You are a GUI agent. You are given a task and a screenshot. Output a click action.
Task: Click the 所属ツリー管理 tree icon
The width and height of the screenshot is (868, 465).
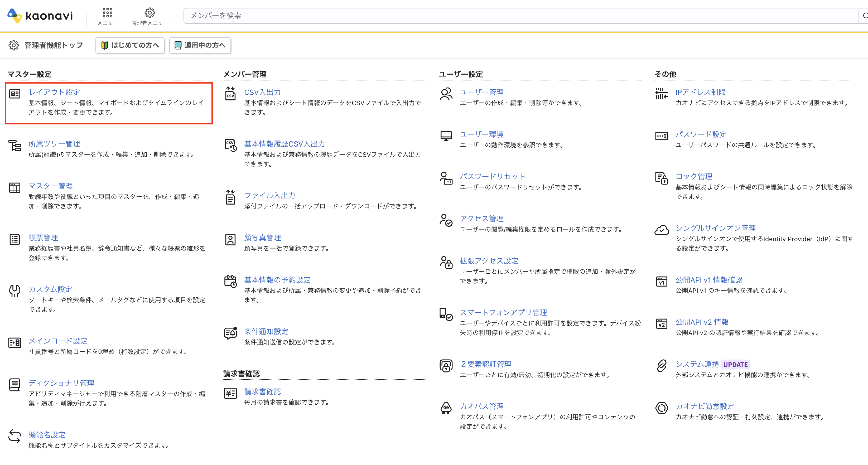point(15,146)
